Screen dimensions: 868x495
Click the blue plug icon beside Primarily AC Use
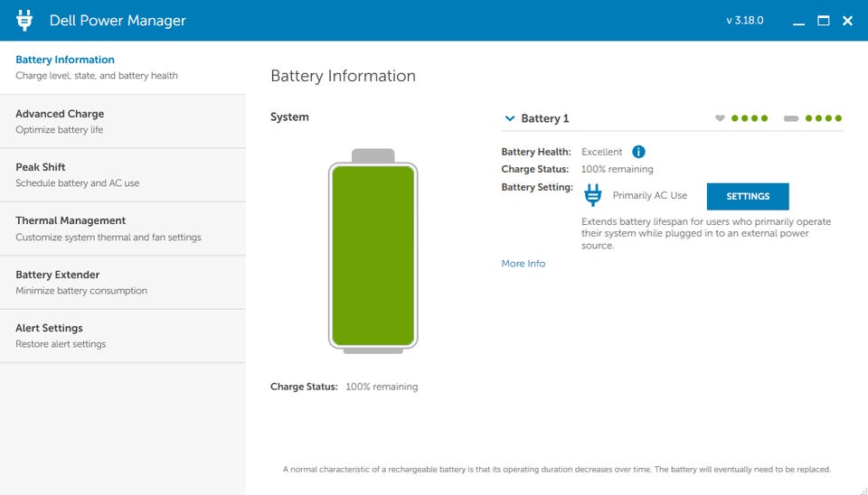593,195
